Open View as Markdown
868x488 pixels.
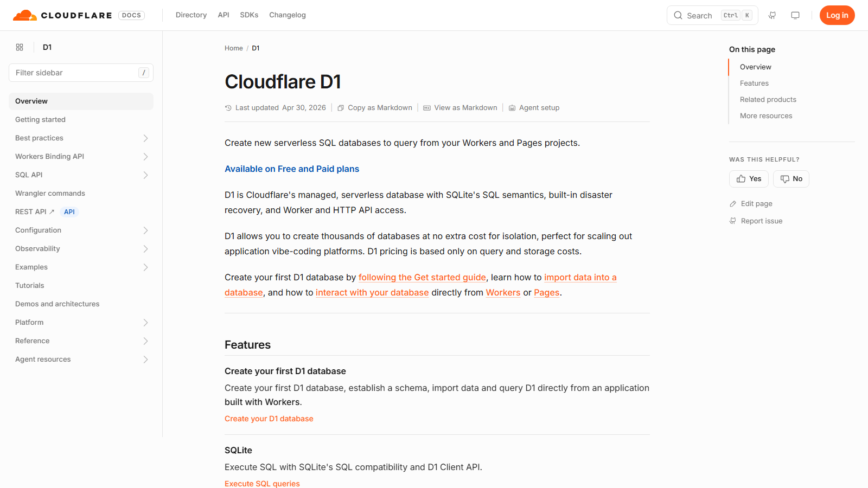click(460, 108)
